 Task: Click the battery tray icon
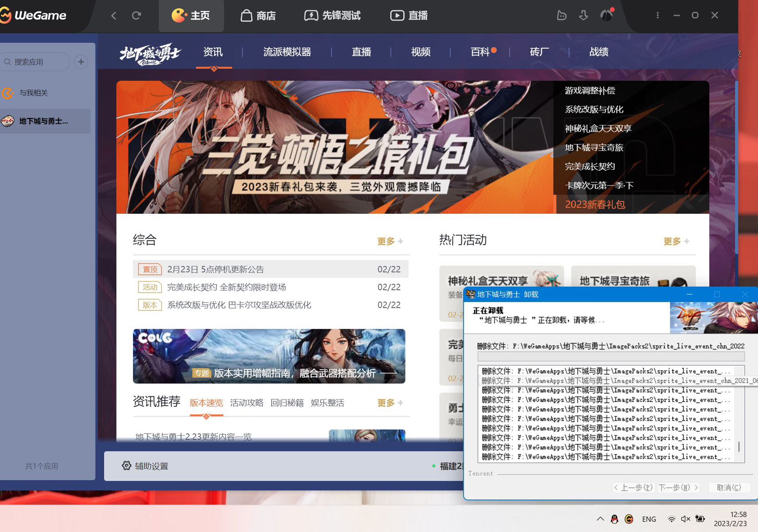700,519
